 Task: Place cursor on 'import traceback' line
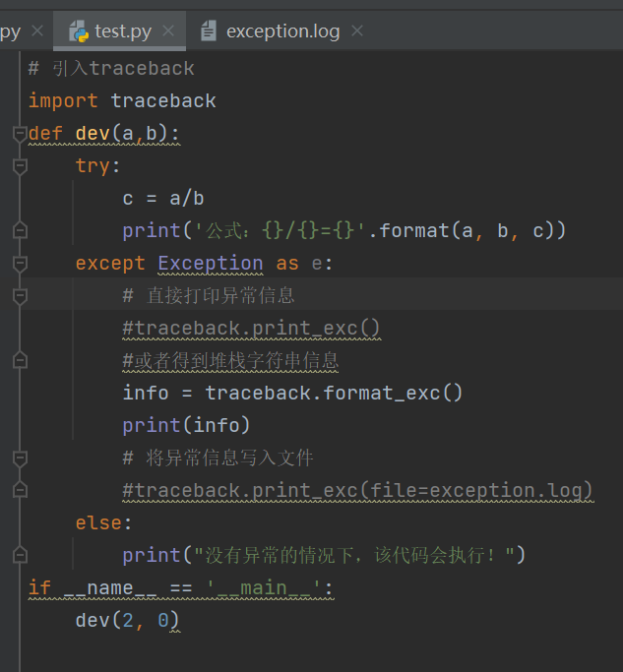pos(122,101)
